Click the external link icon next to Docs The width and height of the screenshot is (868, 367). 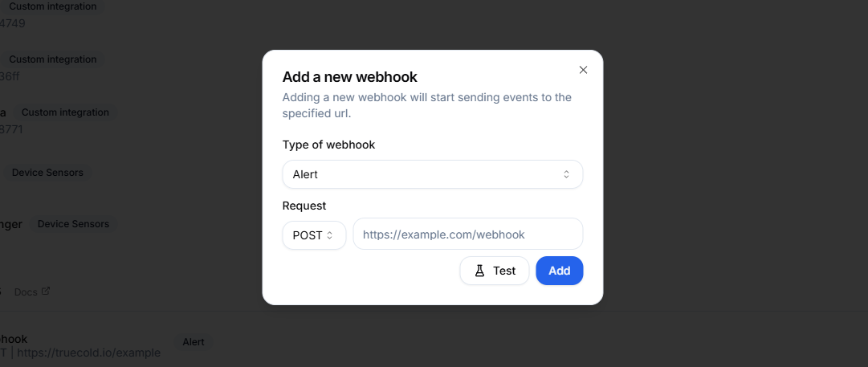pos(46,291)
